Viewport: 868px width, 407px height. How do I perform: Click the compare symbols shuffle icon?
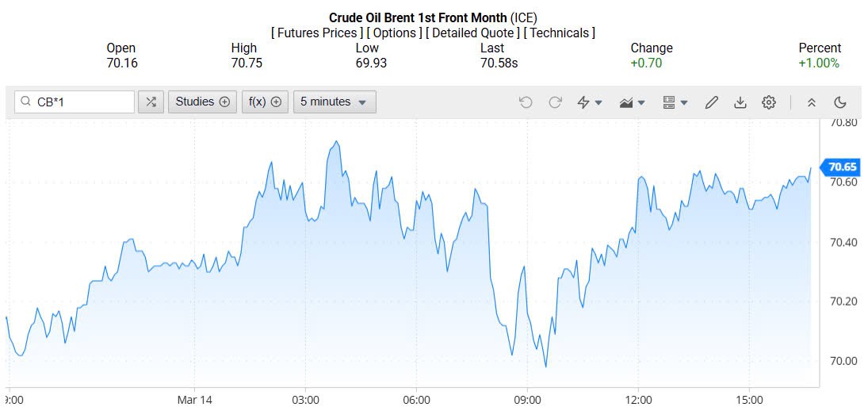coord(151,102)
